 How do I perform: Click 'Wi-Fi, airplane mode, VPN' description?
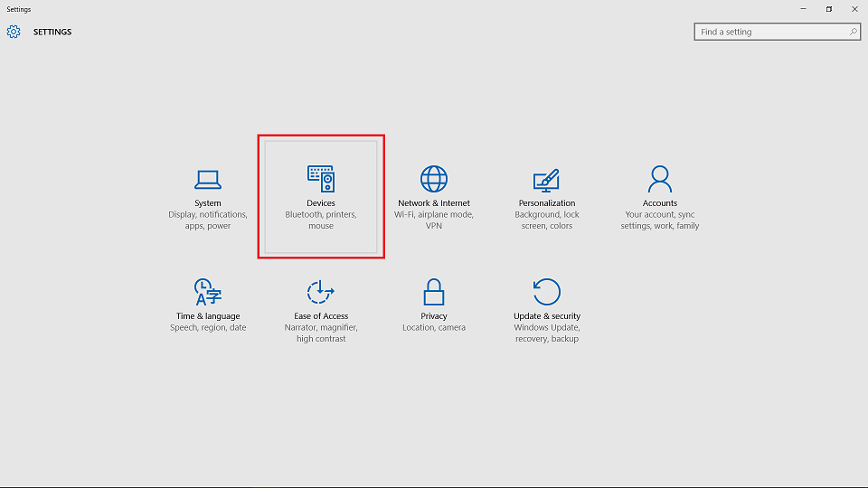click(x=434, y=221)
